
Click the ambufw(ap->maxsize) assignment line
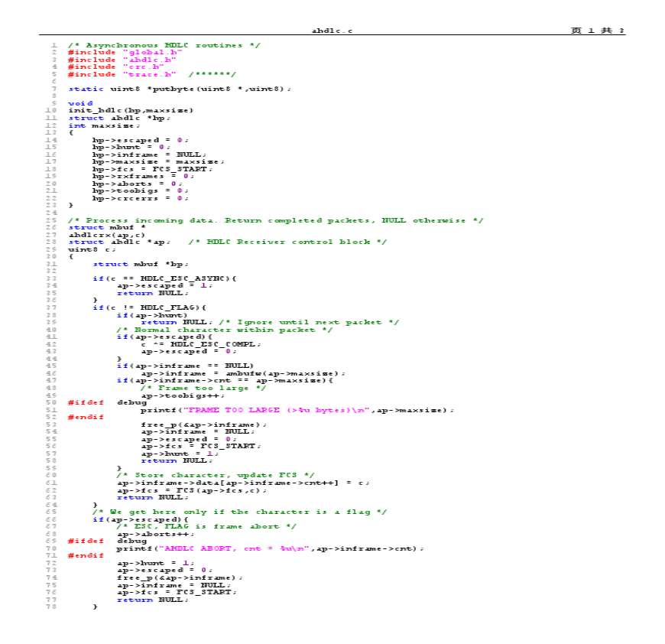(243, 373)
